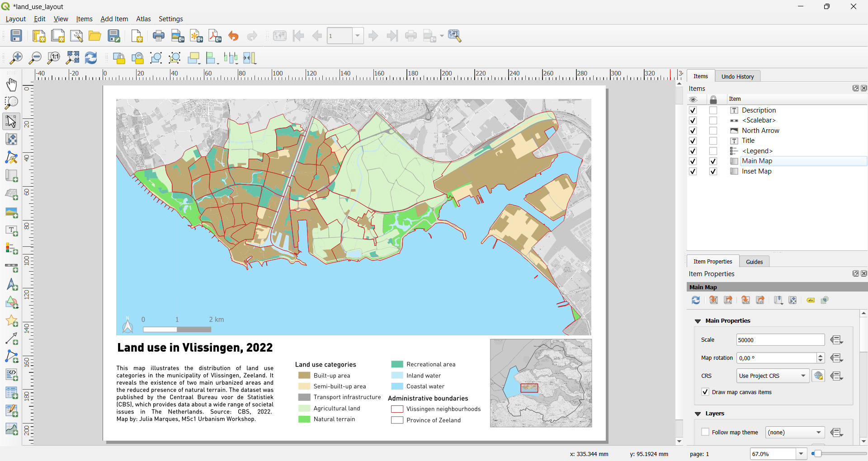Open the zoom level 67.0% dropdown
Viewport: 868px width, 461px height.
tap(801, 454)
